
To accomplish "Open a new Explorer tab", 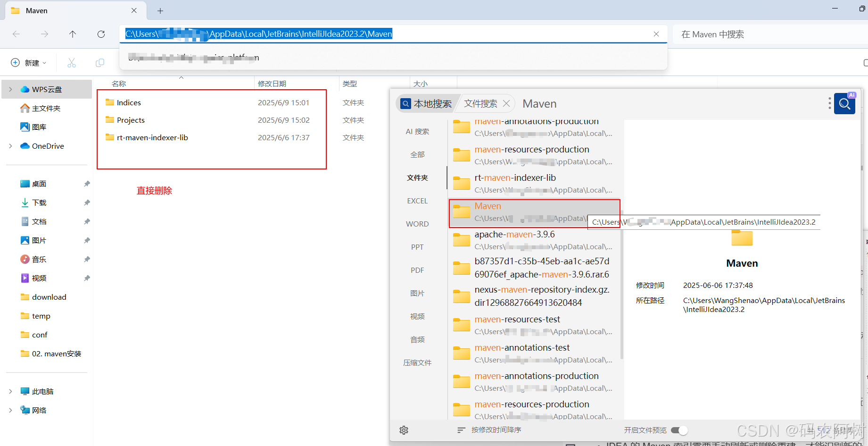I will click(160, 10).
